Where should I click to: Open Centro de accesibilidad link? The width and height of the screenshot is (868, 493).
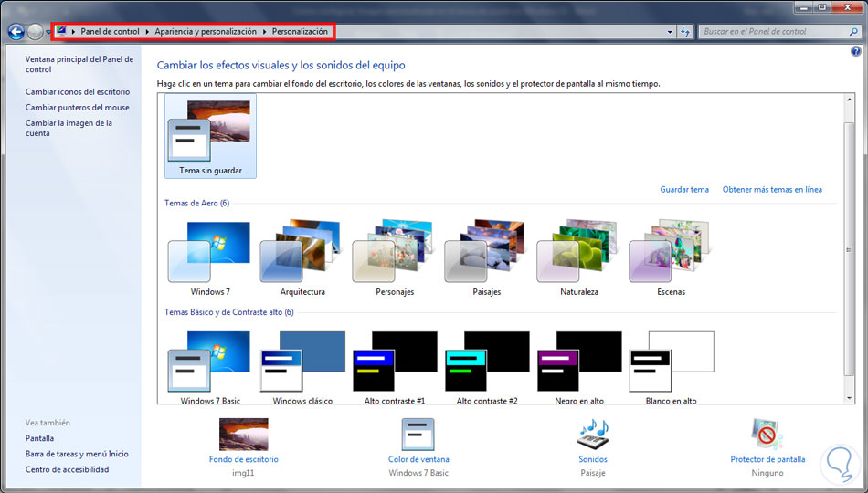[x=67, y=469]
